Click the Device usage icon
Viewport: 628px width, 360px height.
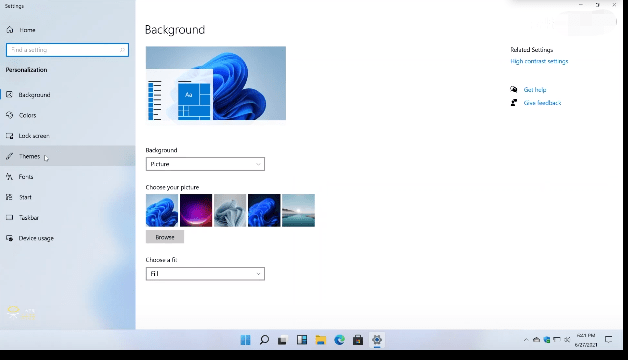point(10,238)
